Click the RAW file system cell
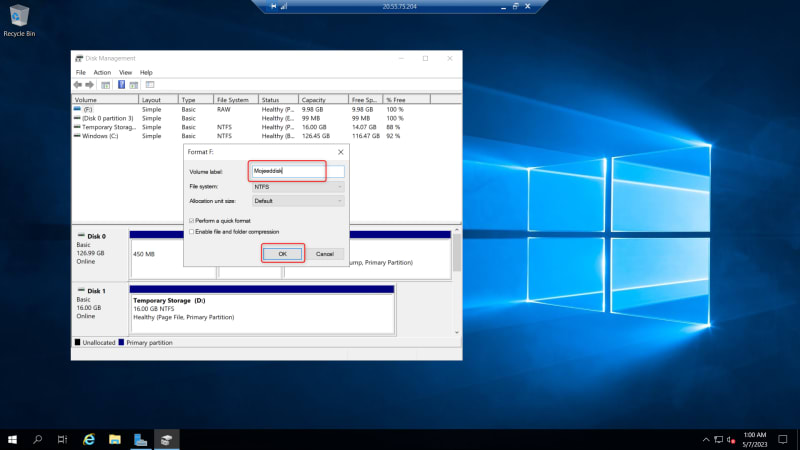 [223, 109]
